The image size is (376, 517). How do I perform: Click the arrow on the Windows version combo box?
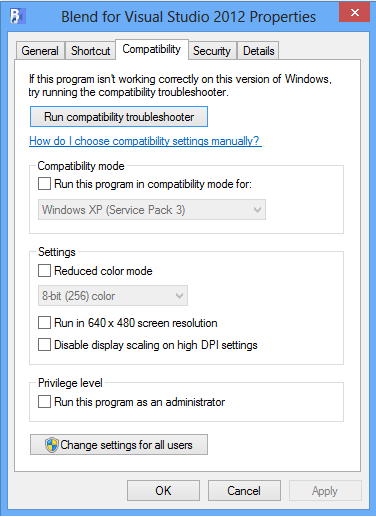257,210
